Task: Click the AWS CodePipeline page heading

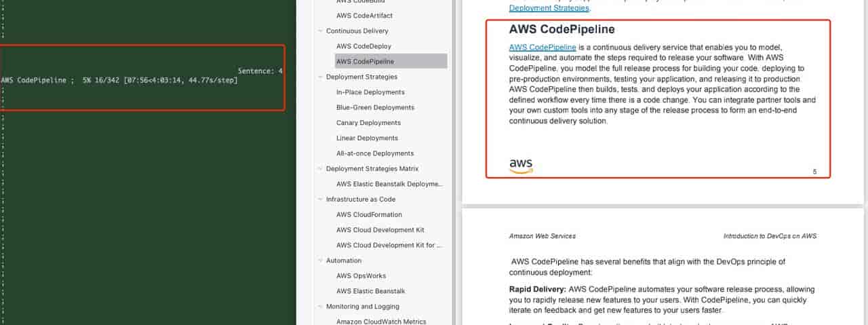Action: (562, 29)
